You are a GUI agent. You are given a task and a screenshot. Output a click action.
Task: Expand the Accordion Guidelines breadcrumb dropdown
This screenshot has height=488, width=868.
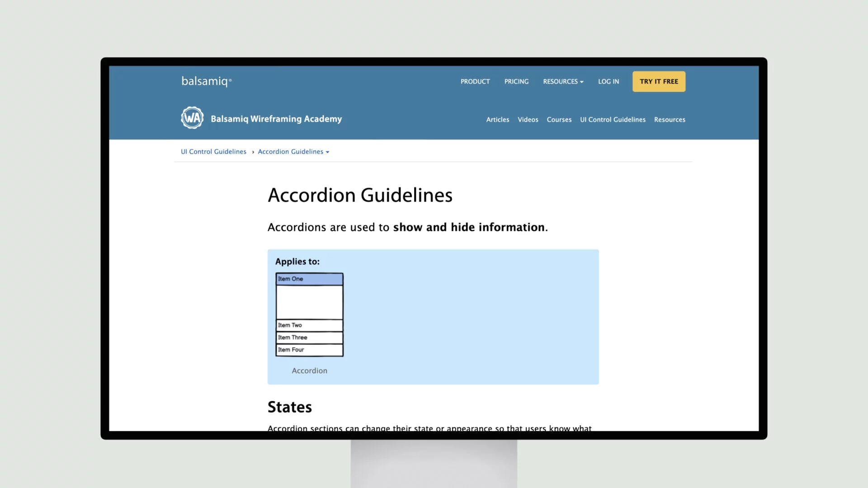(x=293, y=152)
